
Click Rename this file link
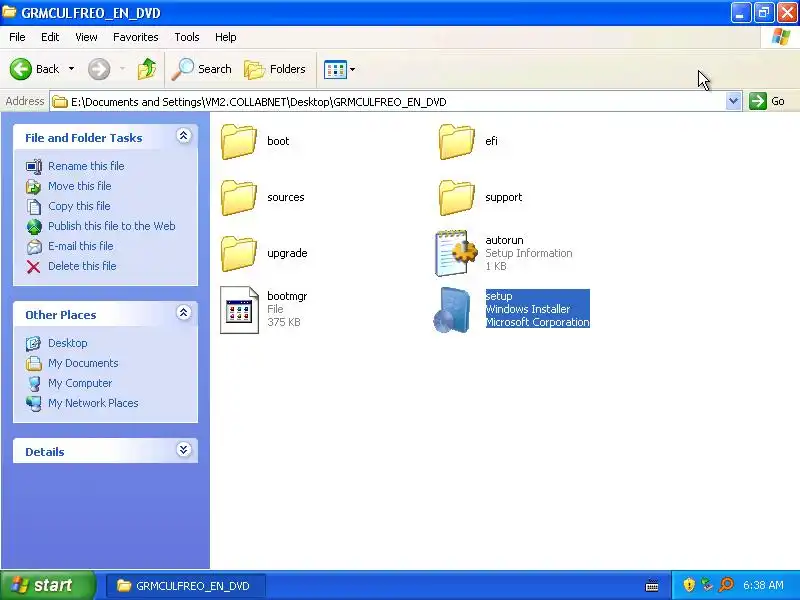point(86,166)
